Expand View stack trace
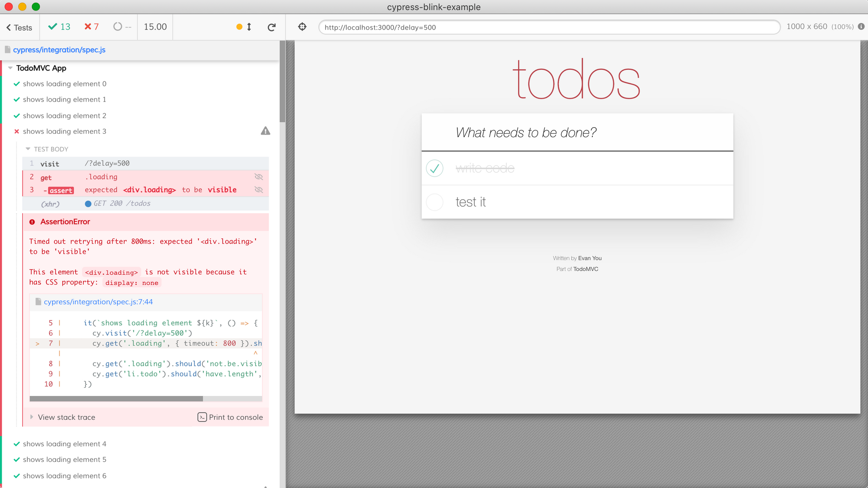 tap(66, 417)
